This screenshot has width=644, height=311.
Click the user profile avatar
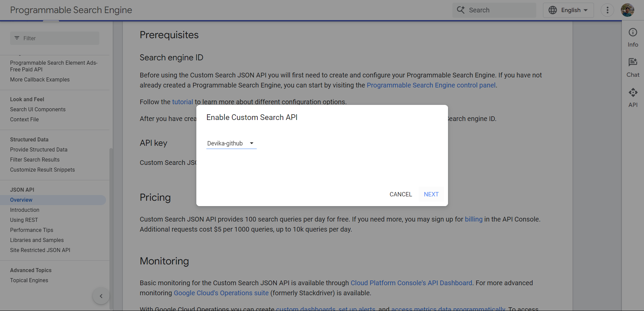click(x=627, y=10)
